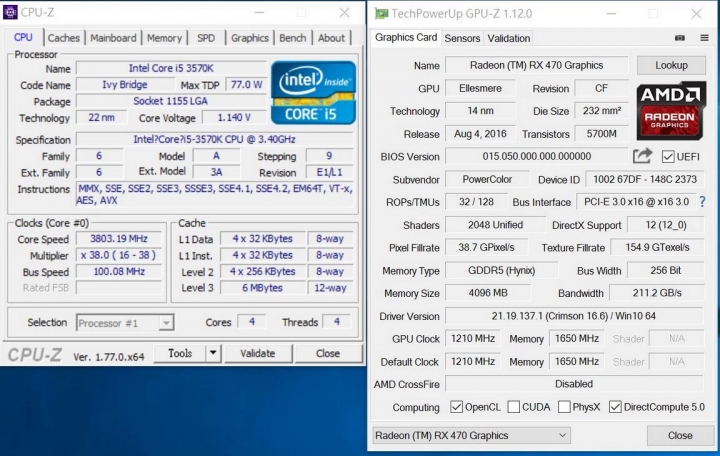The image size is (720, 456).
Task: Click the Close button in CPU-Z
Action: coord(328,353)
